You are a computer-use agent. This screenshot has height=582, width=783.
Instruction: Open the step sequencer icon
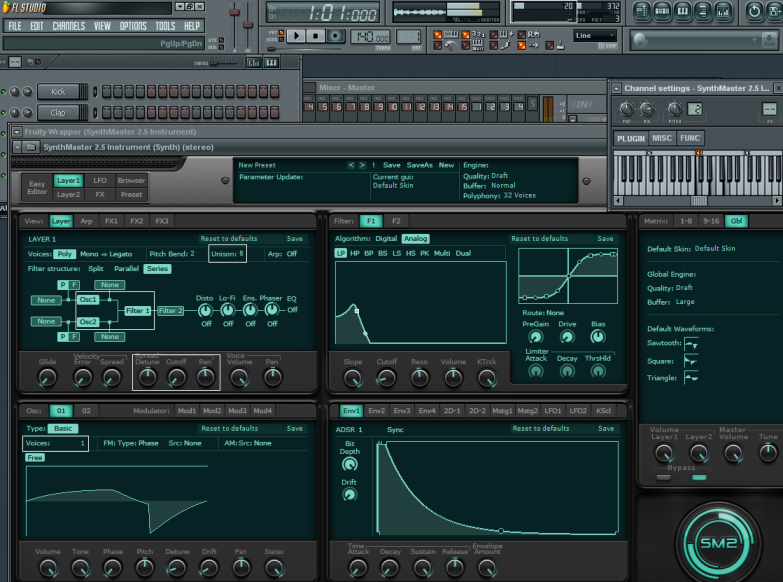coord(662,11)
